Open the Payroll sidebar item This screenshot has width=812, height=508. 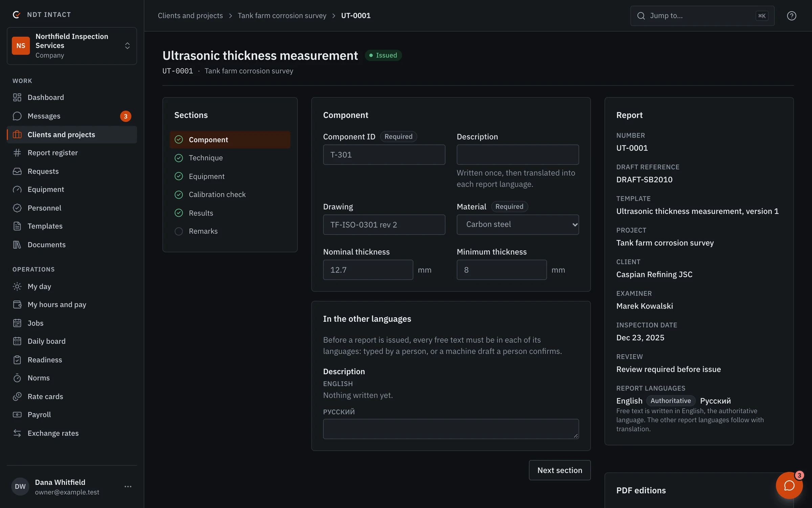coord(72,415)
